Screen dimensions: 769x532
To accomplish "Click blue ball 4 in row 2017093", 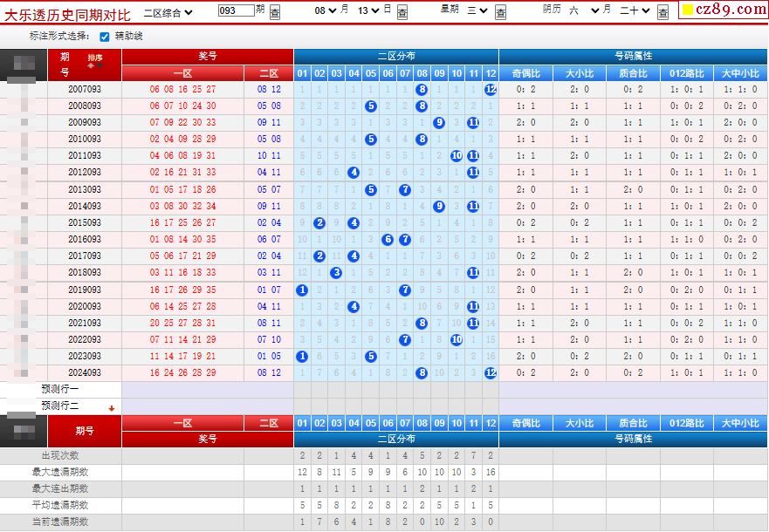I will [354, 256].
